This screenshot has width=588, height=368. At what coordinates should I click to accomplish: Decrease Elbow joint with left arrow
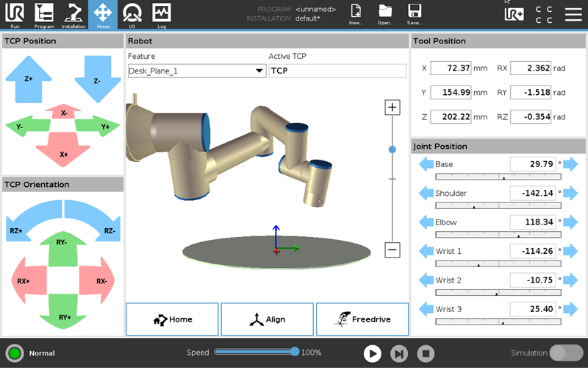[426, 222]
